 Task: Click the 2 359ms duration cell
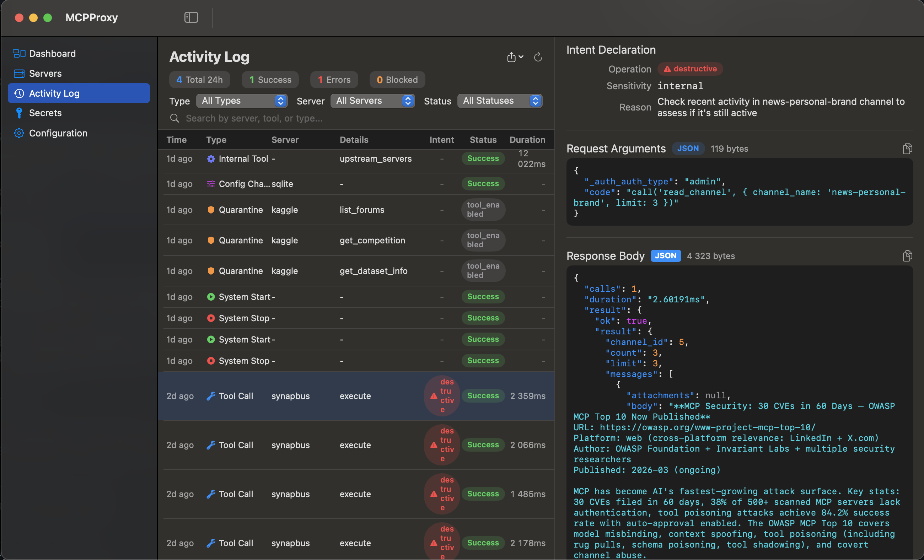coord(528,396)
